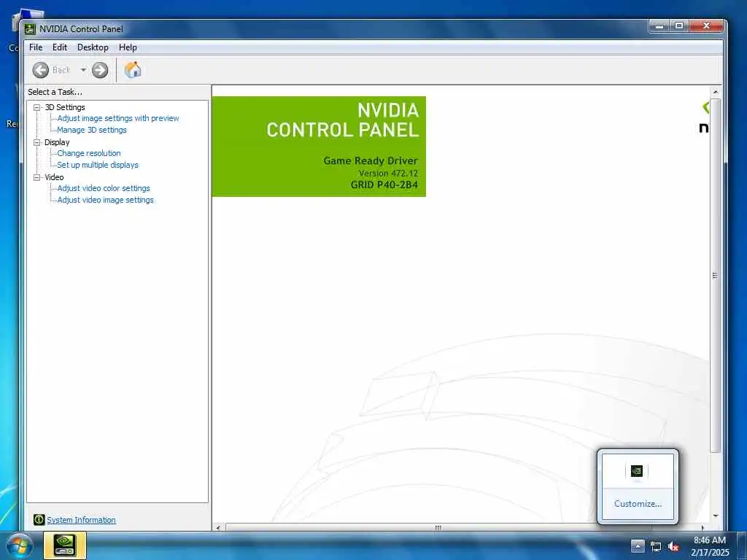
Task: Click the Select a Task... header
Action: pyautogui.click(x=55, y=92)
